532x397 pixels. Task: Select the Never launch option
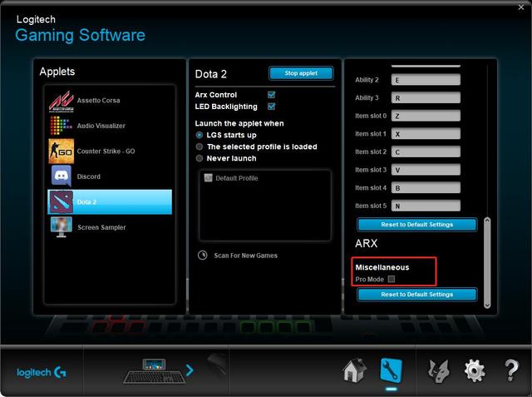coord(199,158)
